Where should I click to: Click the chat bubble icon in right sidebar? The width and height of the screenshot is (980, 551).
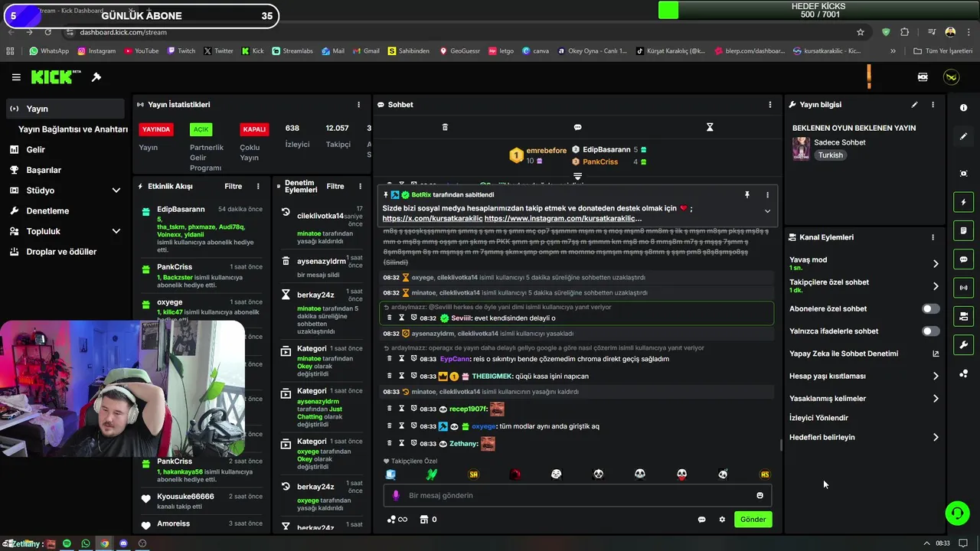click(x=963, y=259)
